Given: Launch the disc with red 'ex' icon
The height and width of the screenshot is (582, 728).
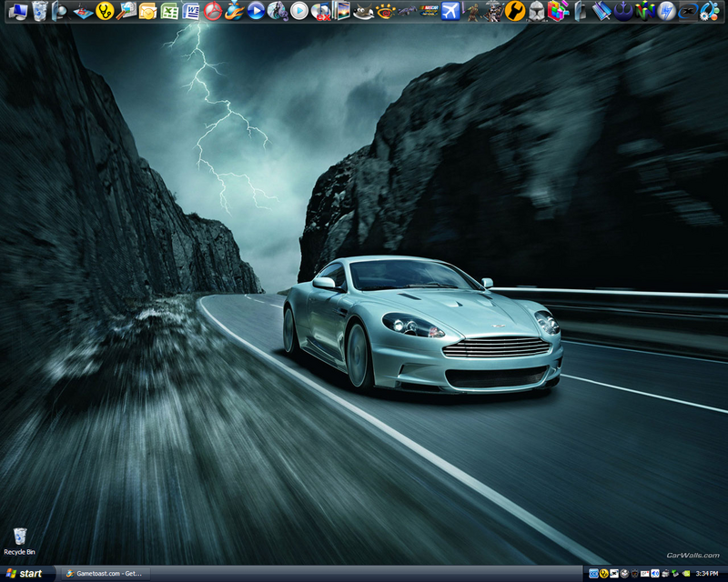Looking at the screenshot, I should tap(320, 12).
